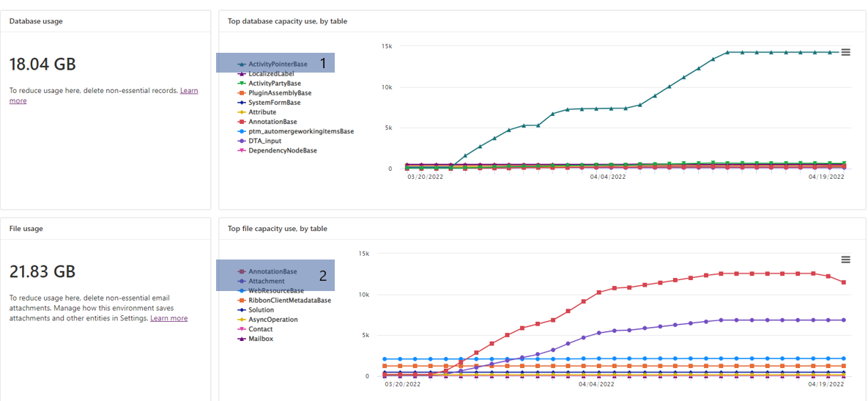Hide WebResourceBase series in file chart
Screen dimensions: 868x401
click(270, 291)
